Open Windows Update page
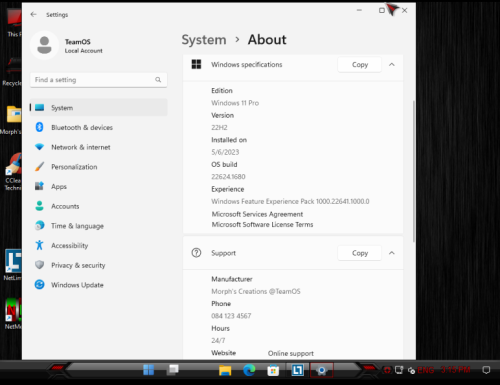Image resolution: width=500 pixels, height=385 pixels. (98, 285)
